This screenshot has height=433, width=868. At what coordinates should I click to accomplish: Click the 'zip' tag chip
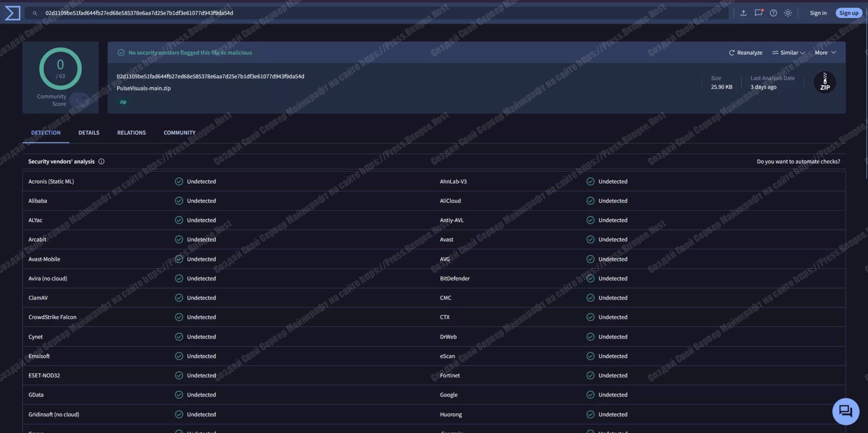click(x=123, y=102)
